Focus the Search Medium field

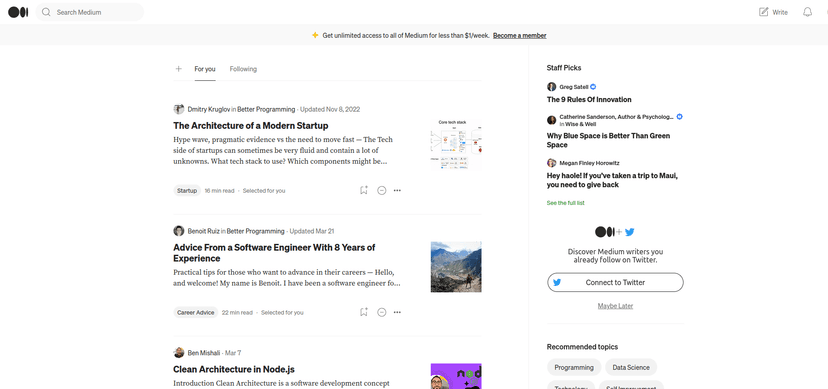pos(90,12)
